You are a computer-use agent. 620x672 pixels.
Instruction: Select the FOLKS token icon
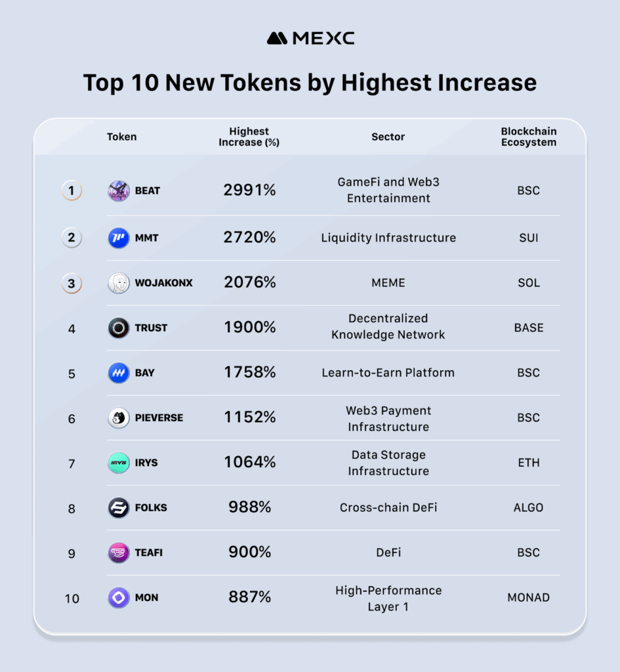point(119,507)
